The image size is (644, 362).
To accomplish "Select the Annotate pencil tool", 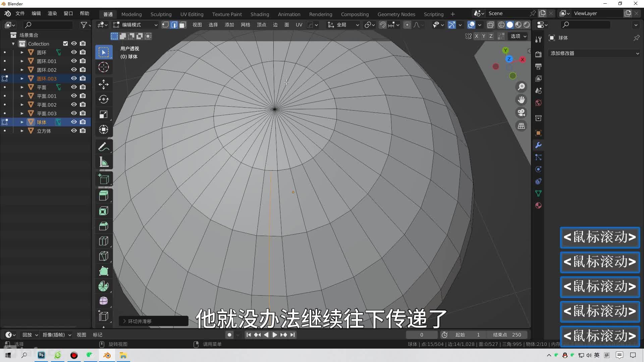I will point(104,147).
